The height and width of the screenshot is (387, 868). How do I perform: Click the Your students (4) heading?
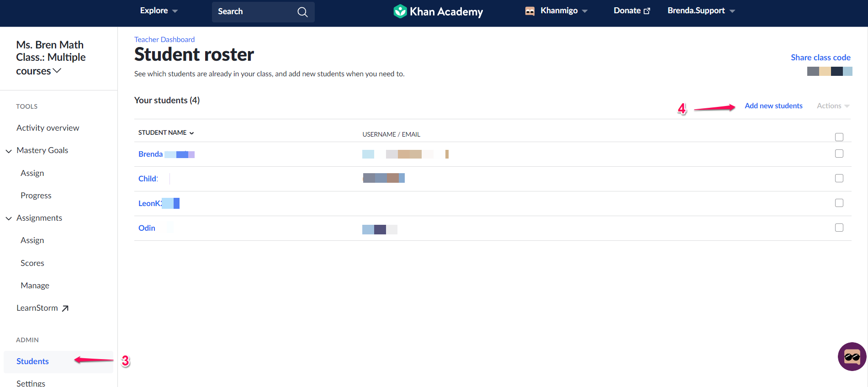click(167, 100)
